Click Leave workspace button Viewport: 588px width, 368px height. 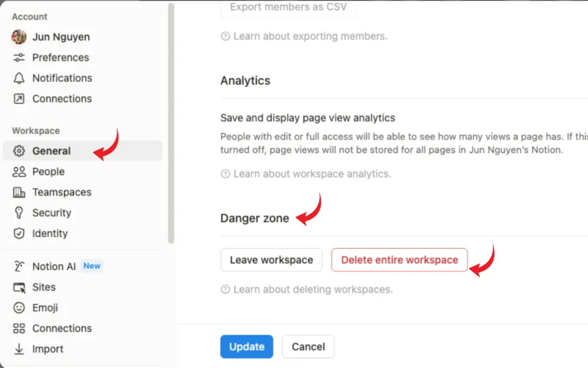coord(271,260)
